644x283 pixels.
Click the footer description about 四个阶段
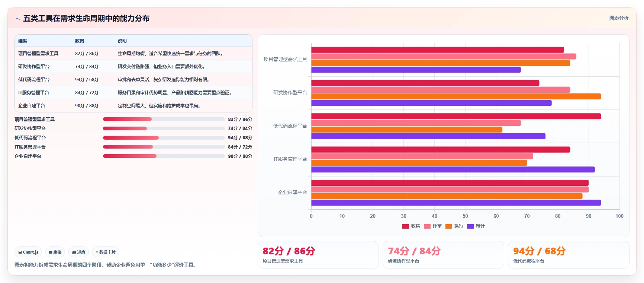106,265
